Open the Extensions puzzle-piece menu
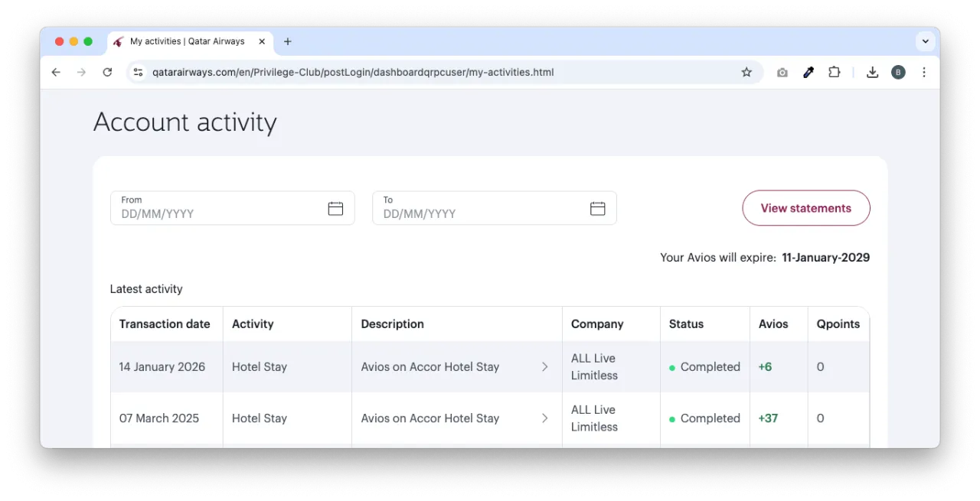The height and width of the screenshot is (501, 980). click(x=835, y=72)
